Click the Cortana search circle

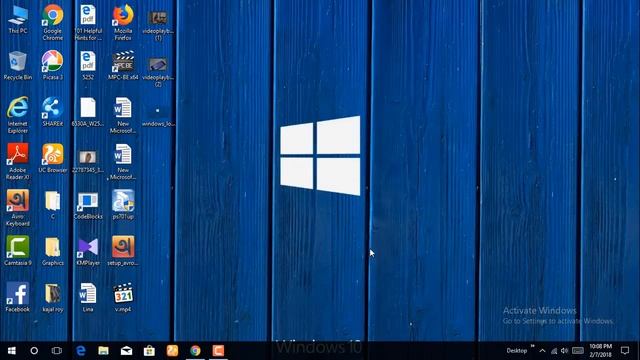[34, 351]
